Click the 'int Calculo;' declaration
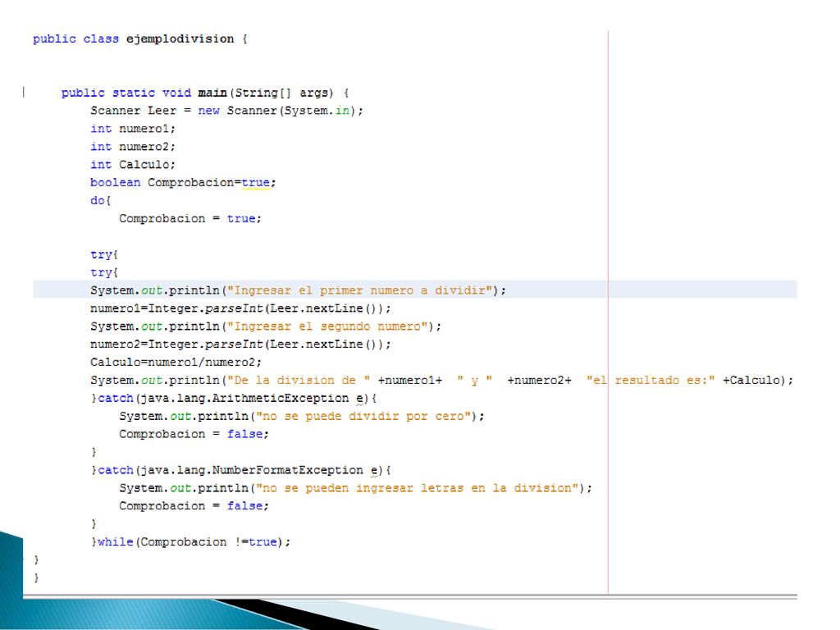The image size is (840, 630). point(133,164)
